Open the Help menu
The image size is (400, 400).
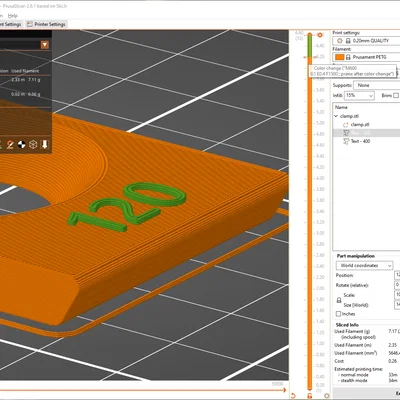(12, 16)
